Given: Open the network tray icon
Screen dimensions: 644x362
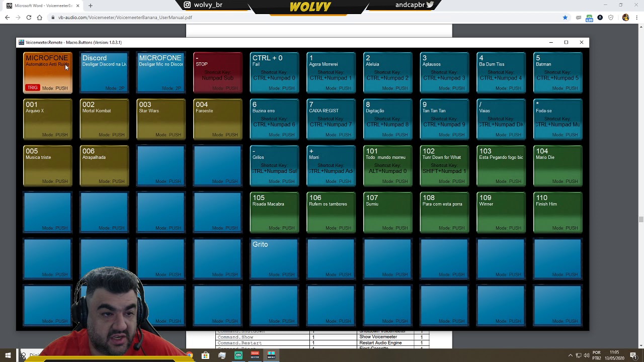Looking at the screenshot, I should [x=579, y=355].
